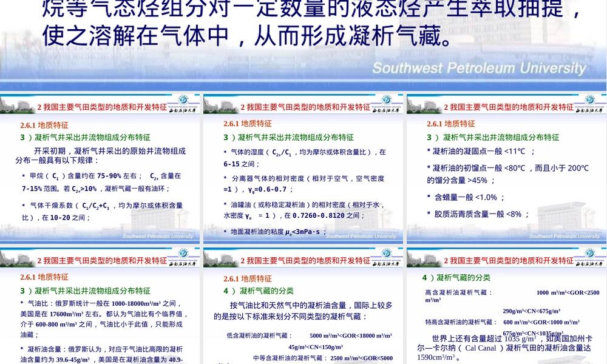Click heading 4）凝析气藏的分类 on 按气油比 slide
This screenshot has width=607, height=364.
pos(258,291)
